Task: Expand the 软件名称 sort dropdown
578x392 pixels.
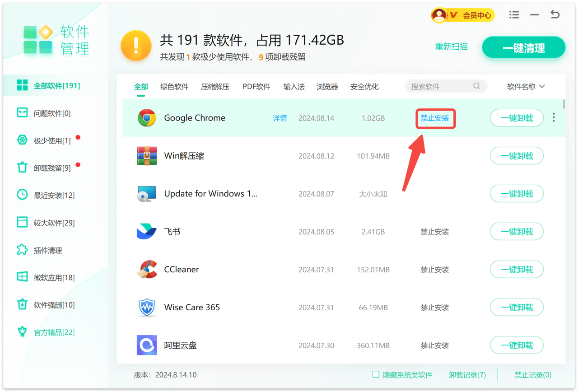Action: (526, 87)
